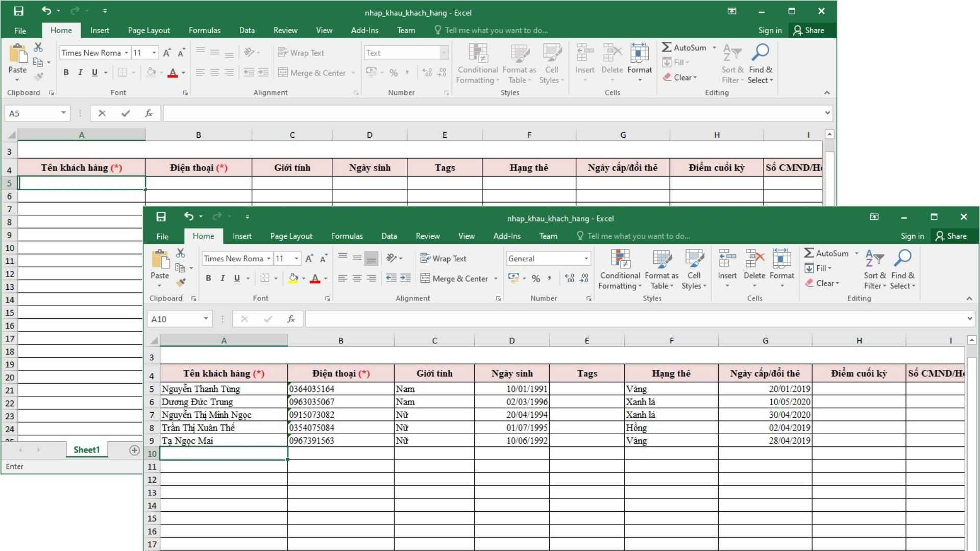Select the Merge & Center icon

click(x=427, y=278)
